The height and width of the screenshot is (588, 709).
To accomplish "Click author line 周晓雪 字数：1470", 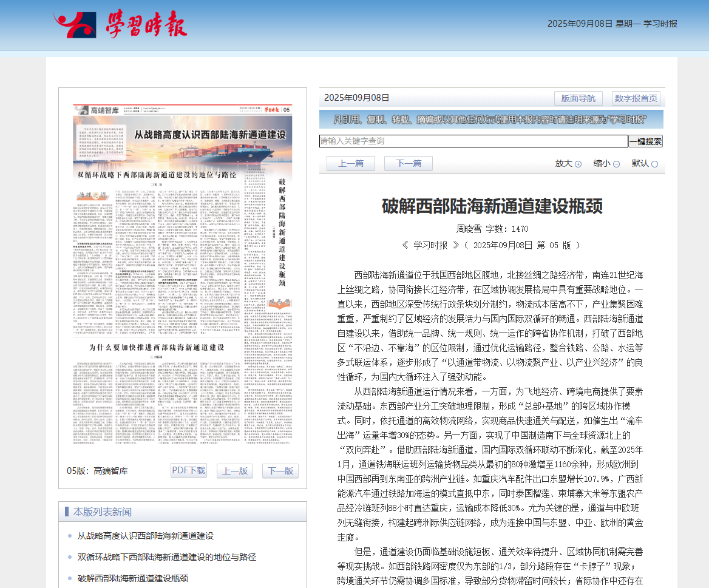I will (492, 229).
